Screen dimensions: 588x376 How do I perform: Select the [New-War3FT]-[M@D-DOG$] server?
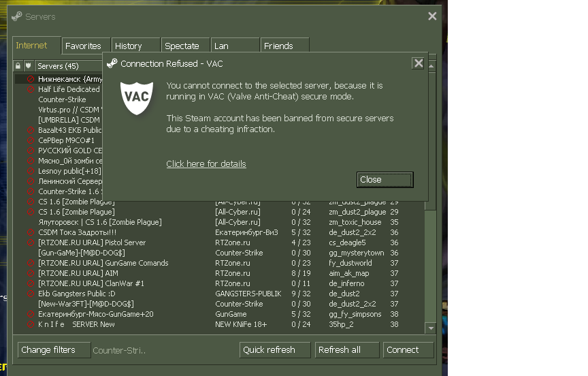(219, 304)
